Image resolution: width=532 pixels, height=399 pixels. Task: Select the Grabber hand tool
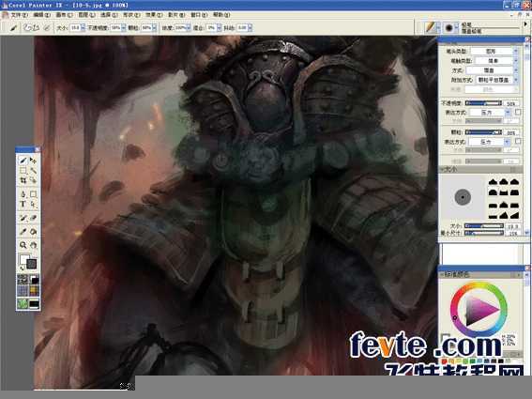coord(33,245)
